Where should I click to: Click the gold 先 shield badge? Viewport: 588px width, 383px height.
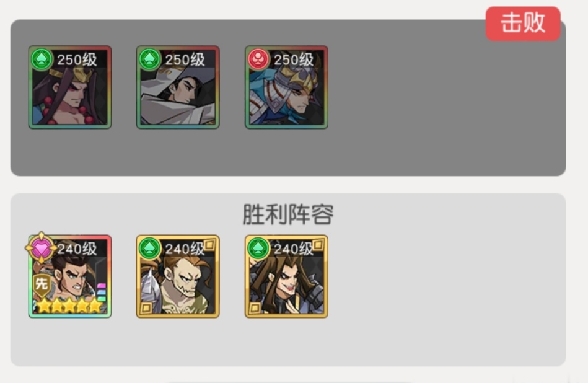coord(42,284)
